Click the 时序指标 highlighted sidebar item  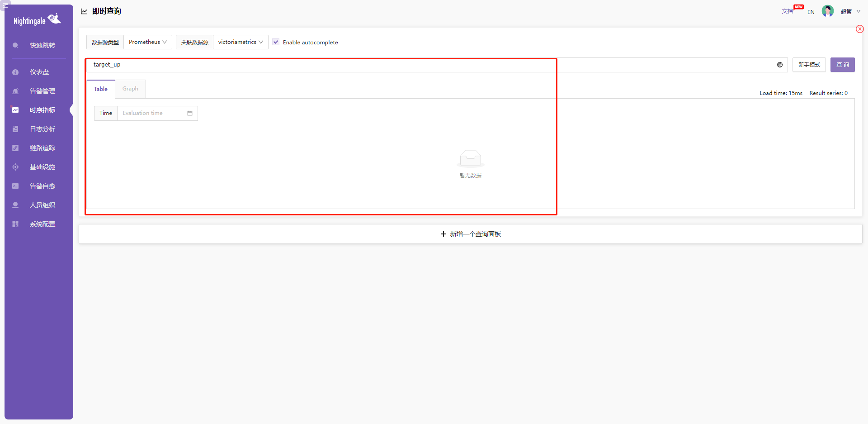[x=42, y=110]
